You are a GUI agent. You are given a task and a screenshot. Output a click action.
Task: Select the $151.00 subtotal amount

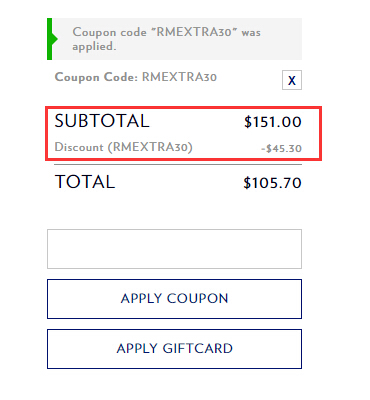click(x=273, y=122)
